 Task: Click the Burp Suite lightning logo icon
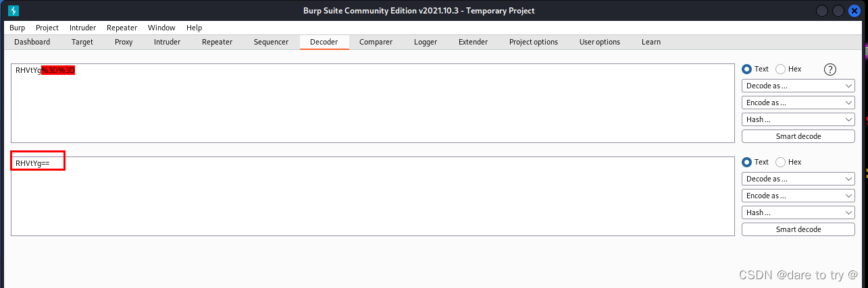pyautogui.click(x=14, y=11)
